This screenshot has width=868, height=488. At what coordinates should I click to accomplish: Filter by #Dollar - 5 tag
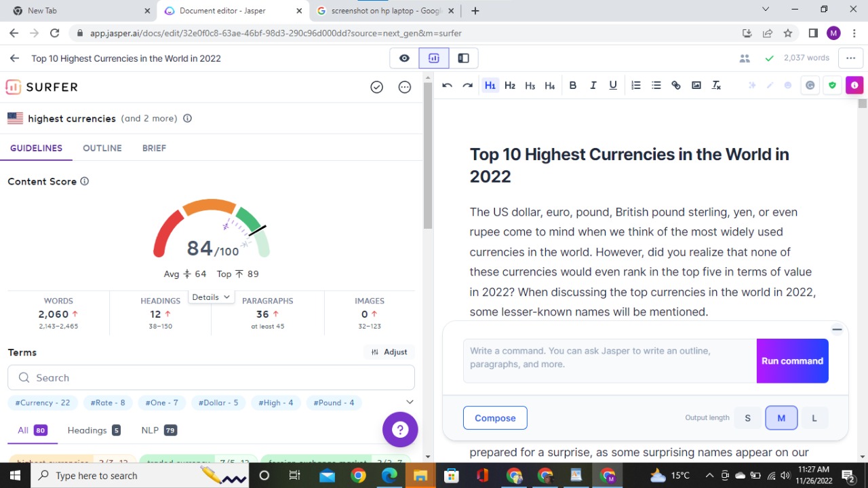[218, 402]
